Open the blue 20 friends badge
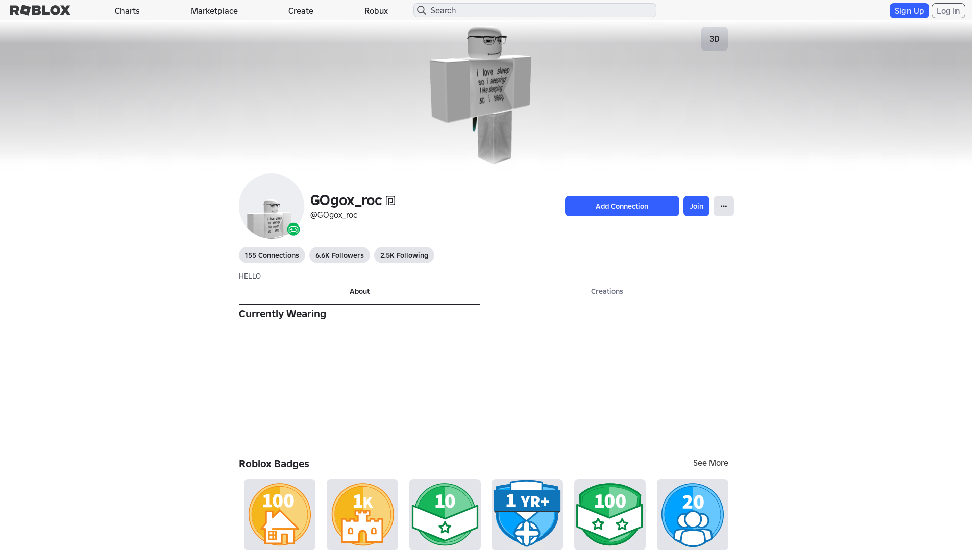Screen dimensions: 980x551 (x=693, y=514)
